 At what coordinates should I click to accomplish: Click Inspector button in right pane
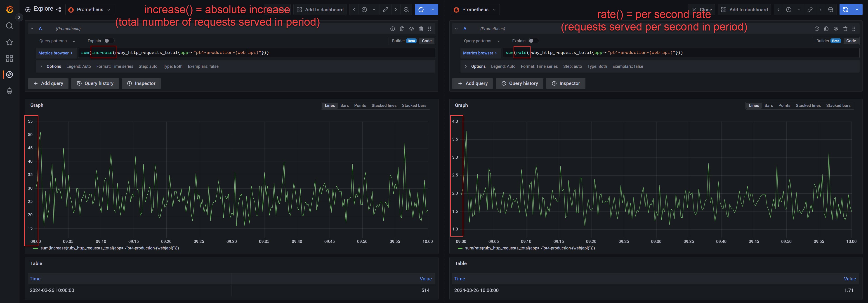pos(565,83)
